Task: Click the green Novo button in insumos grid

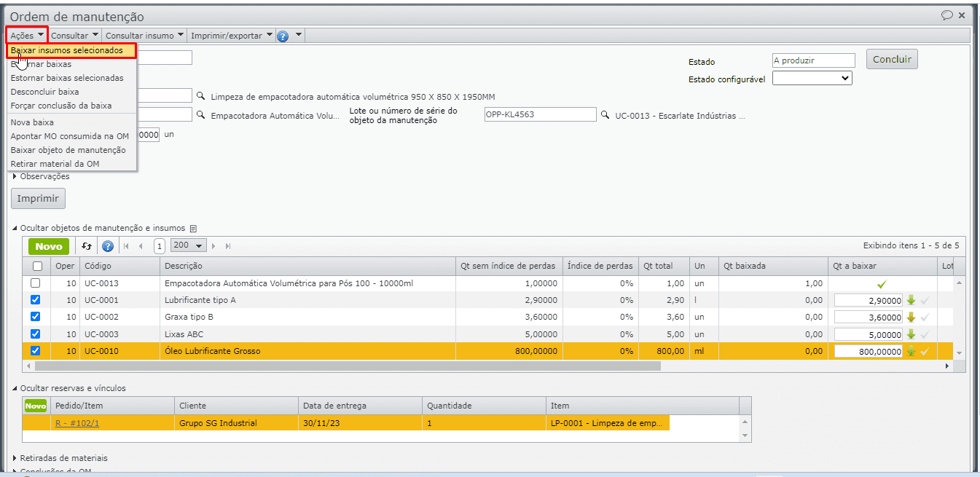Action: tap(49, 246)
